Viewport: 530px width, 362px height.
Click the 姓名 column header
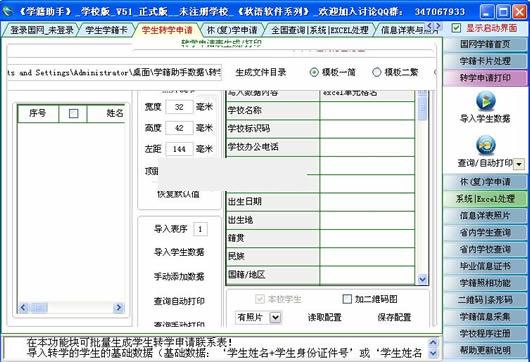[x=106, y=114]
